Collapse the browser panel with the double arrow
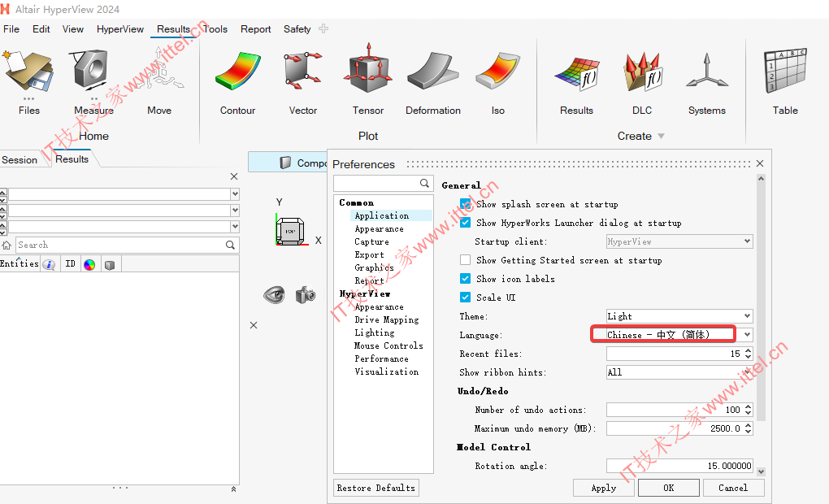Viewport: 829px width, 504px height. tap(233, 489)
